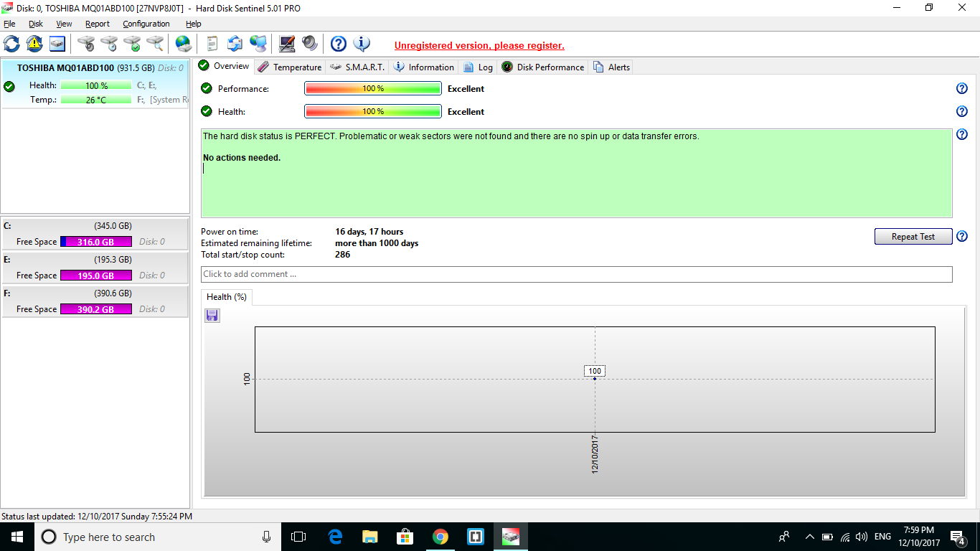980x551 pixels.
Task: Select the Health (%) chart tab
Action: [x=227, y=297]
